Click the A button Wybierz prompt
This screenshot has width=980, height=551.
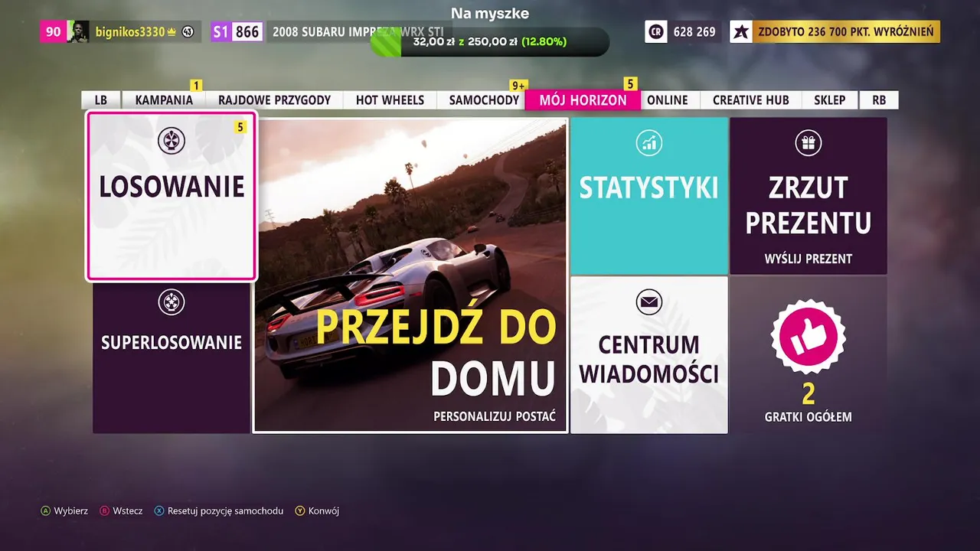[65, 511]
